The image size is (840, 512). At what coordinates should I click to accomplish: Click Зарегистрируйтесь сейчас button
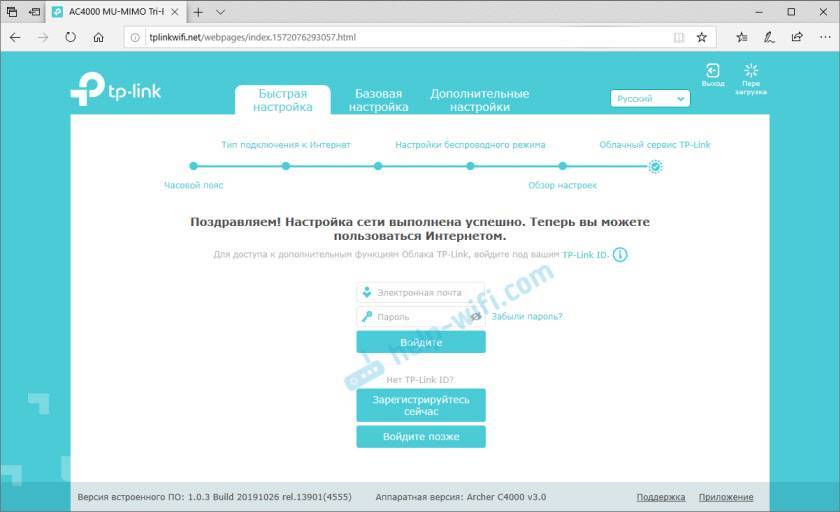coord(421,405)
